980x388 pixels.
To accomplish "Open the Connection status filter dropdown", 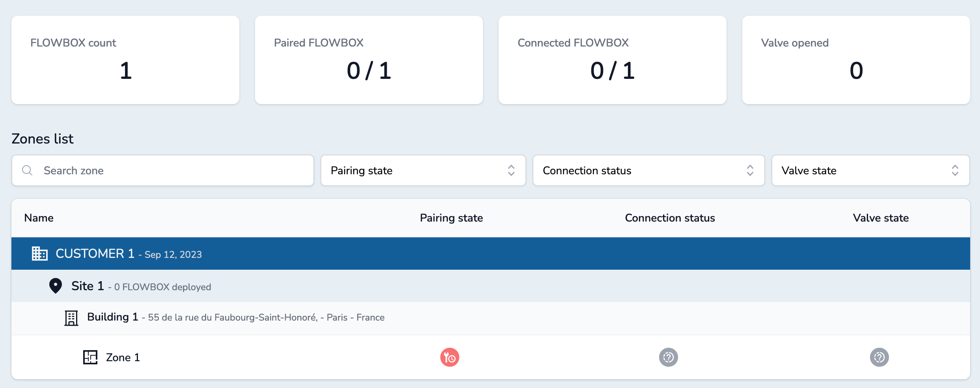I will (x=649, y=170).
